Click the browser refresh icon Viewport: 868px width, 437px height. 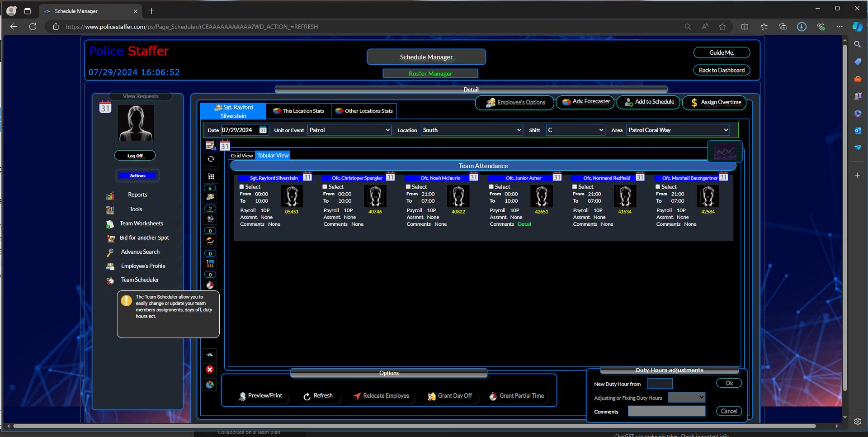(33, 27)
